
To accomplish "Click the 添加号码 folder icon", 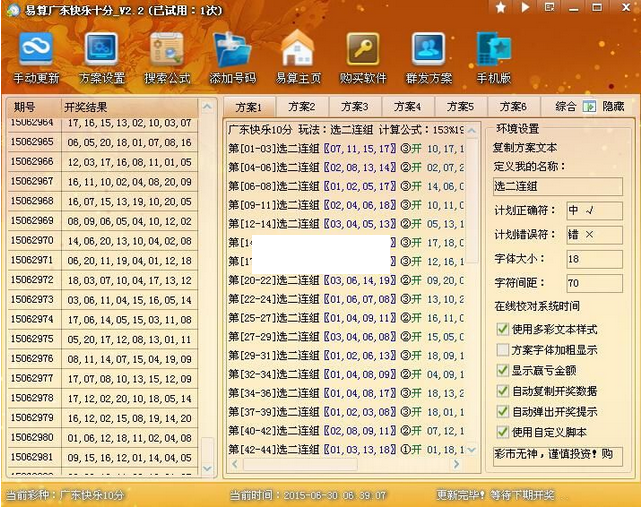I will click(x=232, y=49).
